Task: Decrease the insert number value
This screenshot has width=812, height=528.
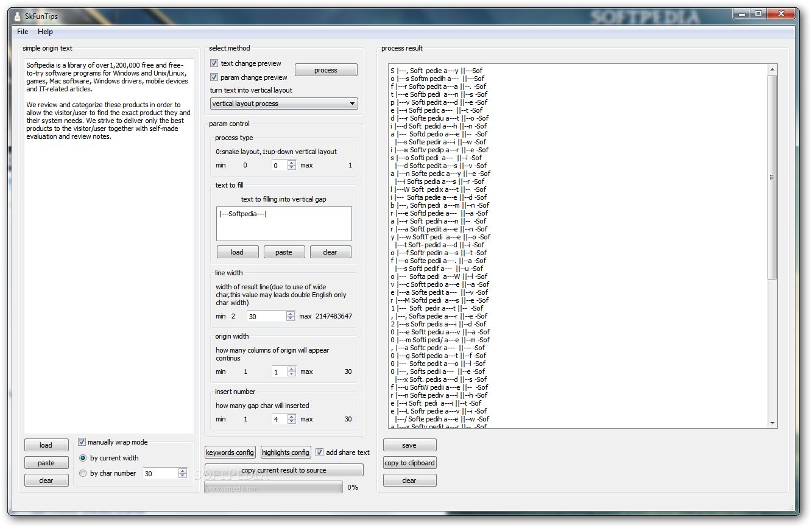Action: (292, 421)
